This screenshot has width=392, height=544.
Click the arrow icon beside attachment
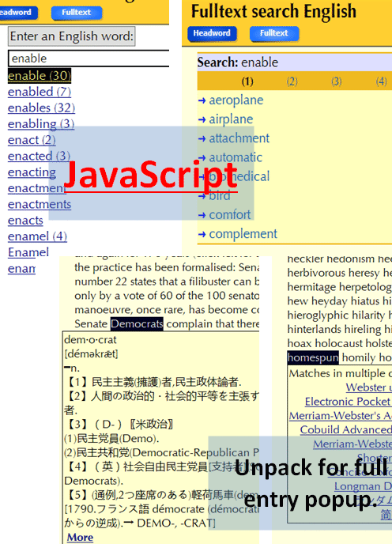click(x=202, y=139)
